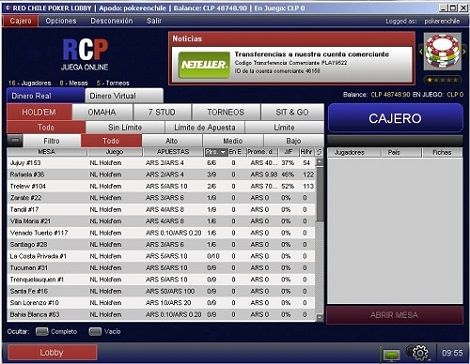Select the 7 STUD game tab
The width and height of the screenshot is (470, 364).
pos(162,112)
